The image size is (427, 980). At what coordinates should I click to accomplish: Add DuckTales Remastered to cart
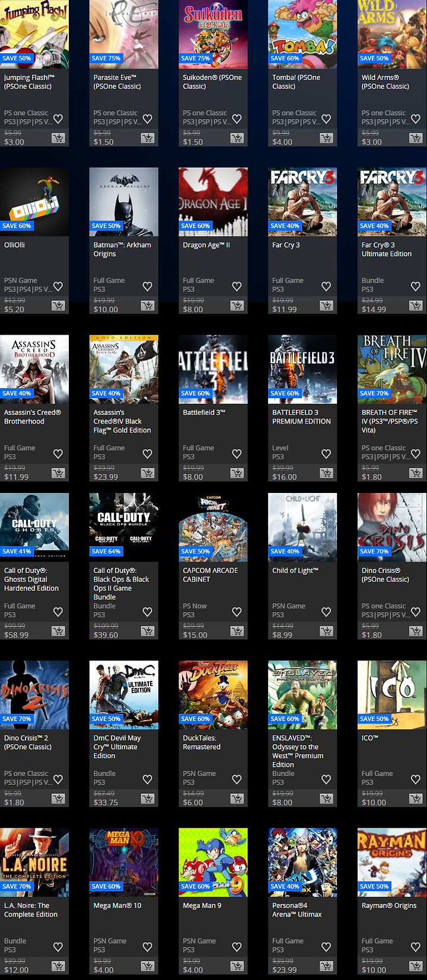pyautogui.click(x=237, y=799)
